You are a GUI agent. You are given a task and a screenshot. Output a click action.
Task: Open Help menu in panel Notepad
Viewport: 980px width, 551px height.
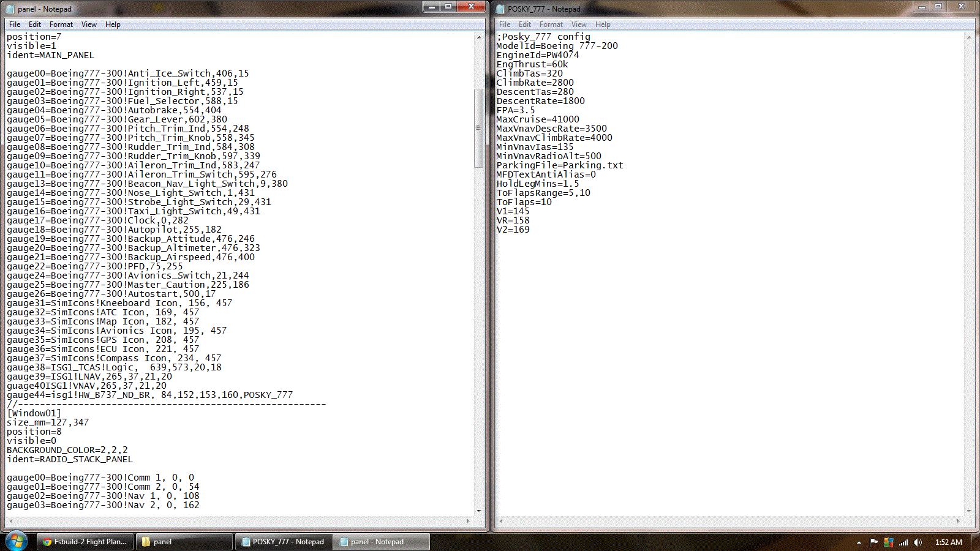coord(113,24)
